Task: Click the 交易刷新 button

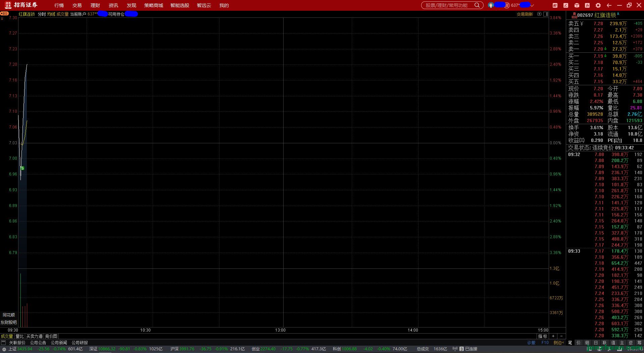Action: [x=525, y=14]
